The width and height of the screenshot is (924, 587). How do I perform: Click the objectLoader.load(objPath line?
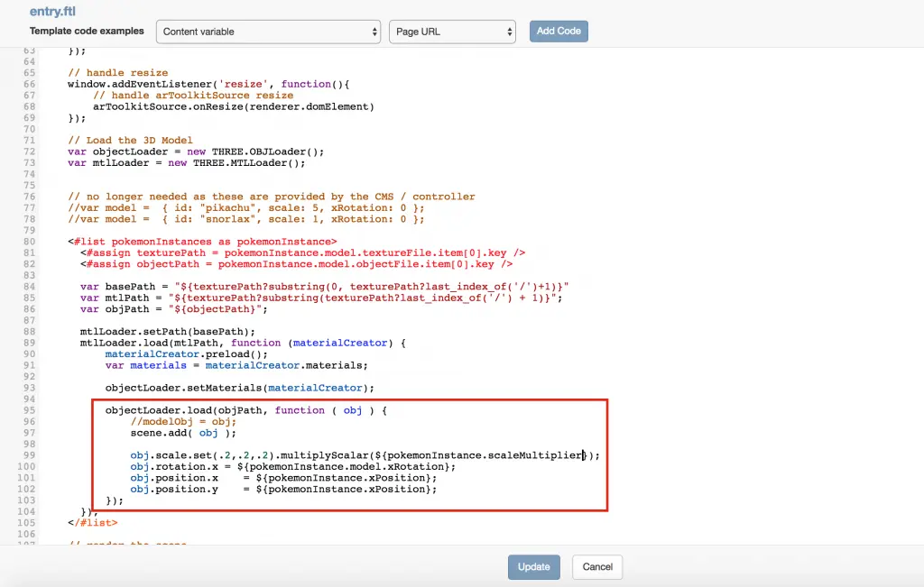click(x=245, y=410)
